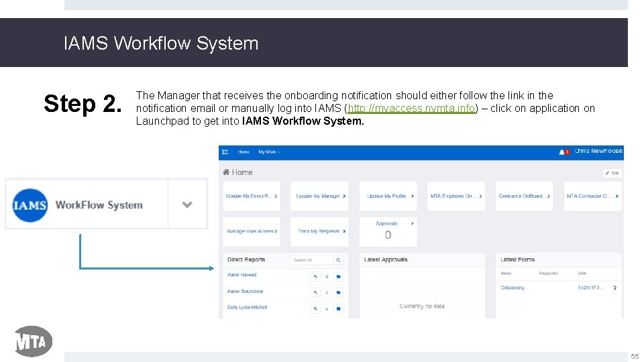Click the WorkFlow System launchpad label

pyautogui.click(x=99, y=205)
